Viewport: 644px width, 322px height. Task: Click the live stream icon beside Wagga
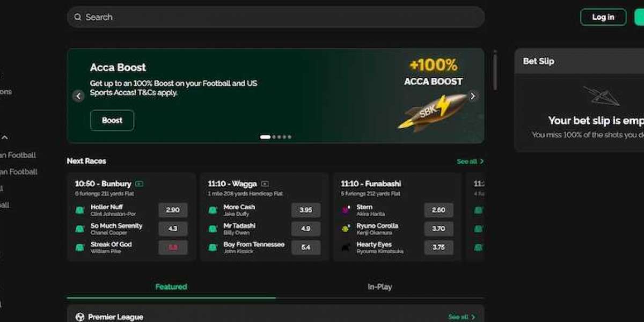click(265, 184)
